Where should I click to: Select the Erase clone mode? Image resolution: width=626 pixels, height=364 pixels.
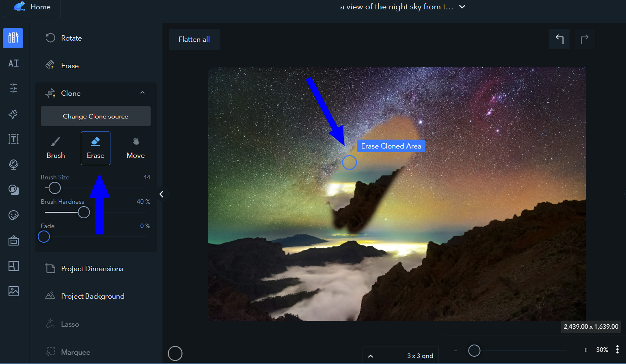point(95,148)
